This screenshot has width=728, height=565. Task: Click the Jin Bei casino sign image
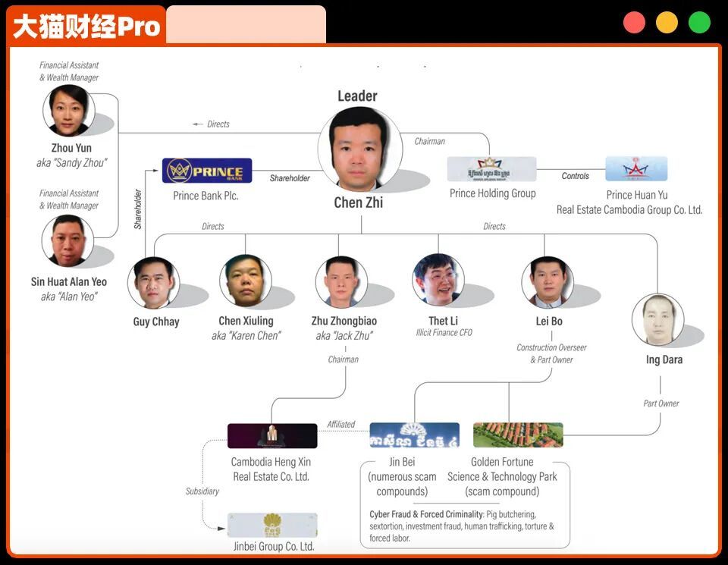point(415,435)
